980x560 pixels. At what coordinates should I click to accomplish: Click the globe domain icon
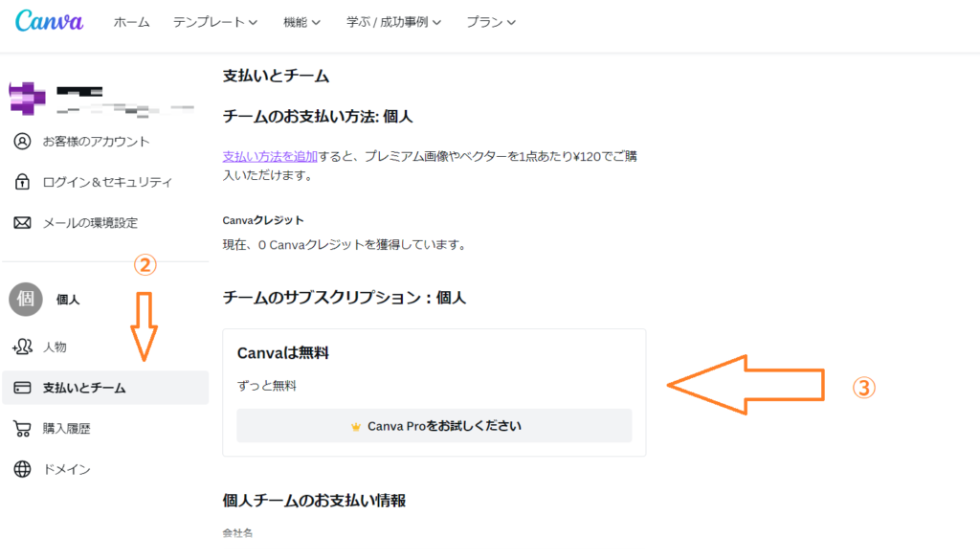coord(23,469)
